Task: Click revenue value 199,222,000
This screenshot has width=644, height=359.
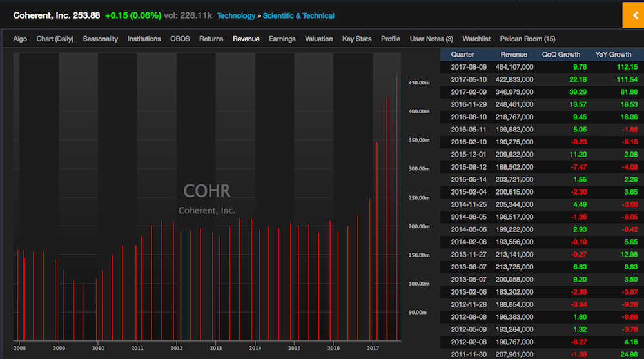Action: point(514,229)
